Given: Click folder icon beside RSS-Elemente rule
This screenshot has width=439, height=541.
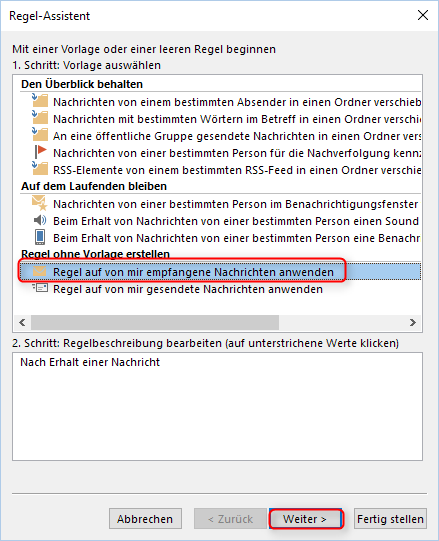Looking at the screenshot, I should pyautogui.click(x=40, y=169).
